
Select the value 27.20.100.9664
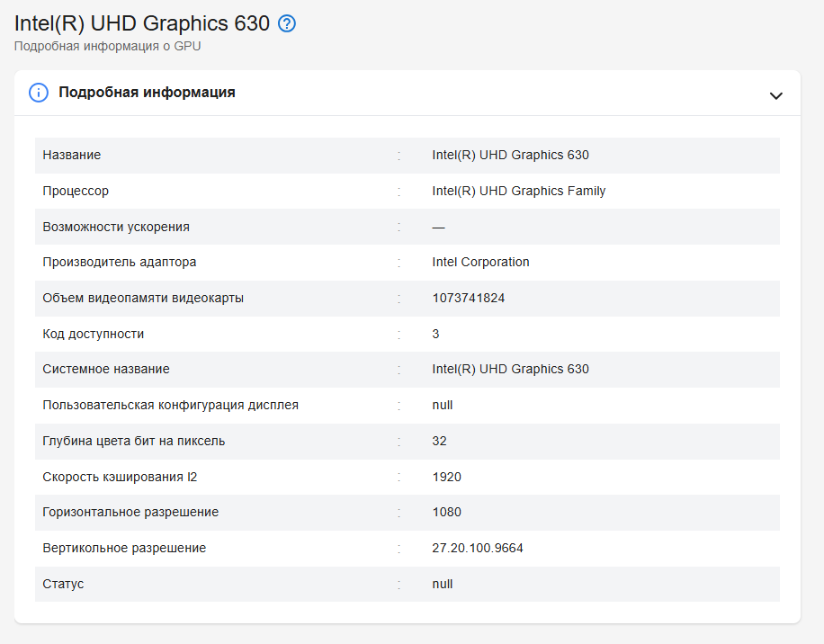click(478, 548)
